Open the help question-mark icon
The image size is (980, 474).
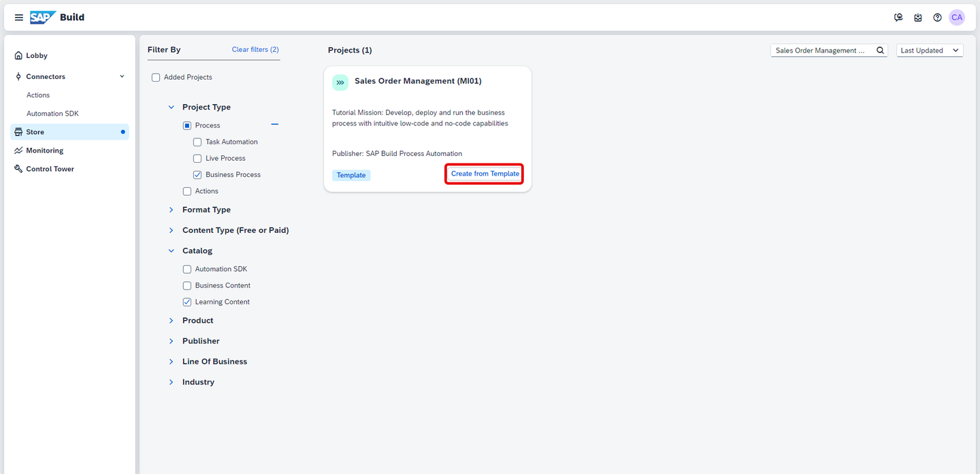point(937,18)
